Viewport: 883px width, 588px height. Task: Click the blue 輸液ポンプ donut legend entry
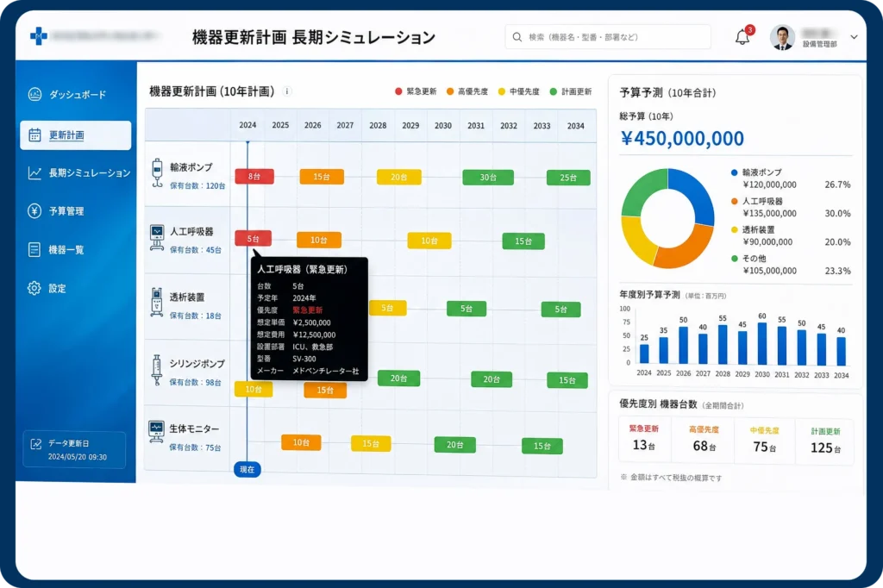[x=791, y=178]
